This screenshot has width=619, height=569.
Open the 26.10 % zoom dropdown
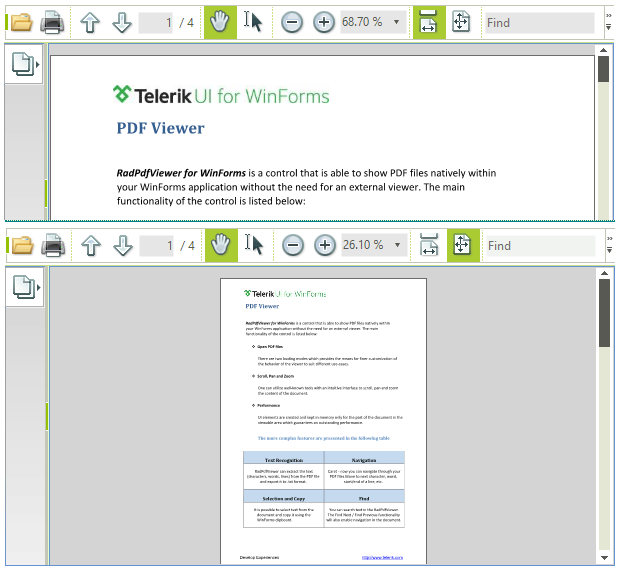coord(398,245)
